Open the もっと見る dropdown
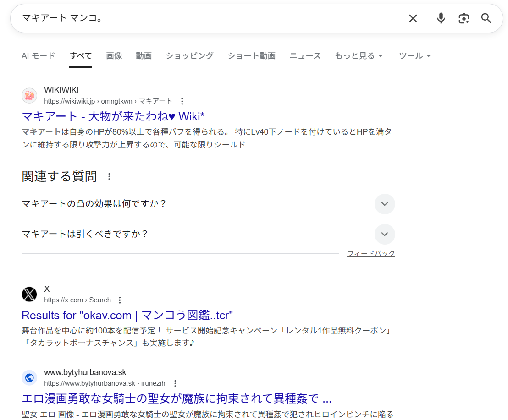Image resolution: width=508 pixels, height=420 pixels. [x=359, y=56]
